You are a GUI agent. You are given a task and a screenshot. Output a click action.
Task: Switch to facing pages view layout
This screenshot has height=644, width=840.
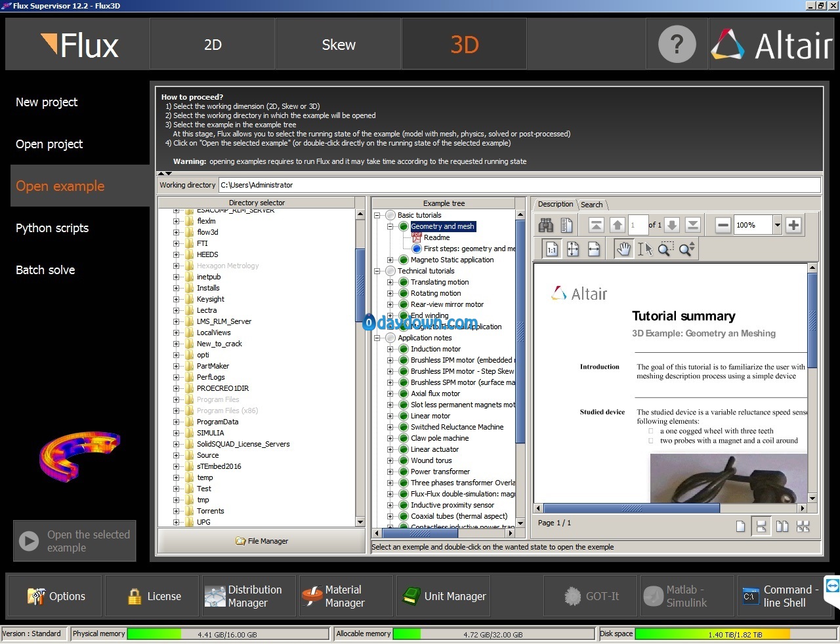click(x=782, y=526)
